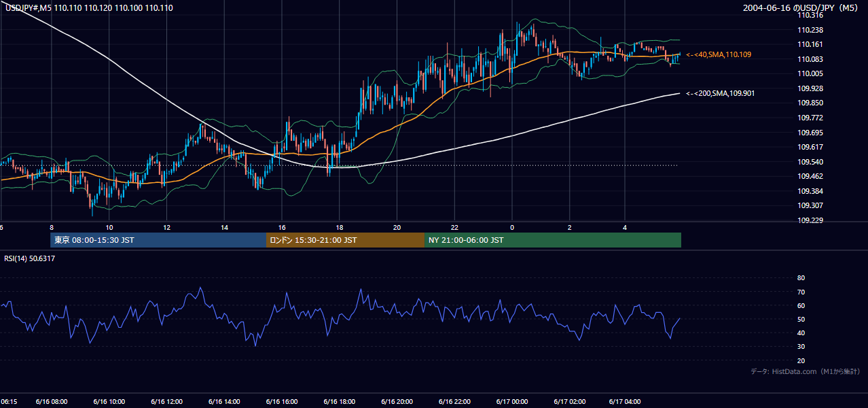Click the 6/16 08:00 bottom time label

click(x=51, y=402)
